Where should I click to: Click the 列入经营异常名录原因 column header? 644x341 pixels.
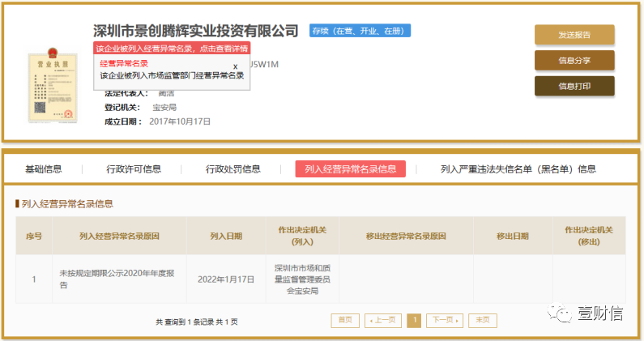[119, 236]
